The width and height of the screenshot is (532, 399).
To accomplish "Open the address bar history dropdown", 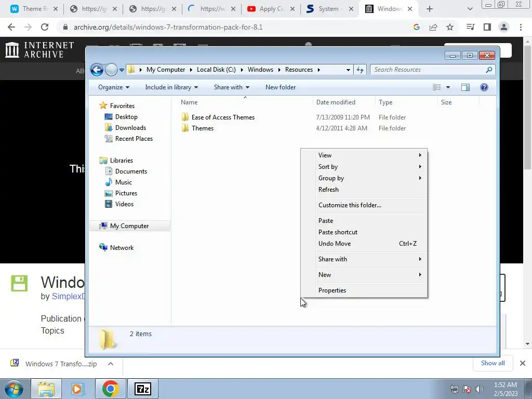I will point(348,70).
